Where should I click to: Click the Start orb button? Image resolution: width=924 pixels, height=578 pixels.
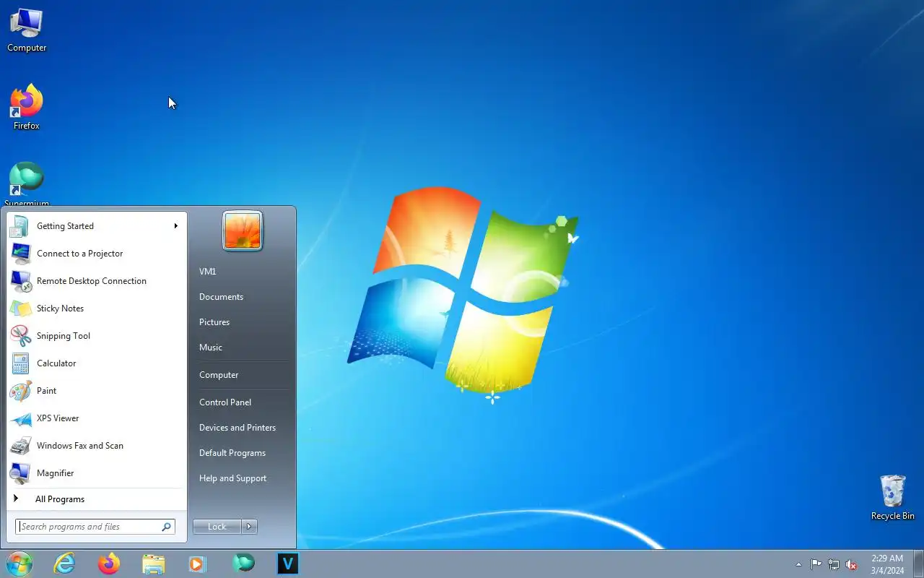coord(19,564)
